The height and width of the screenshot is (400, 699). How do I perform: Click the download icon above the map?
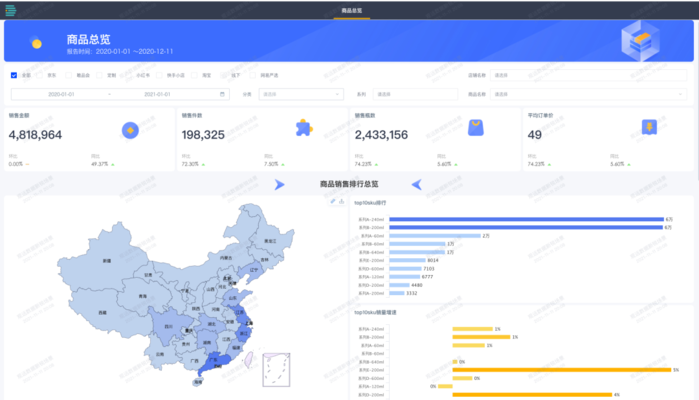pos(342,201)
